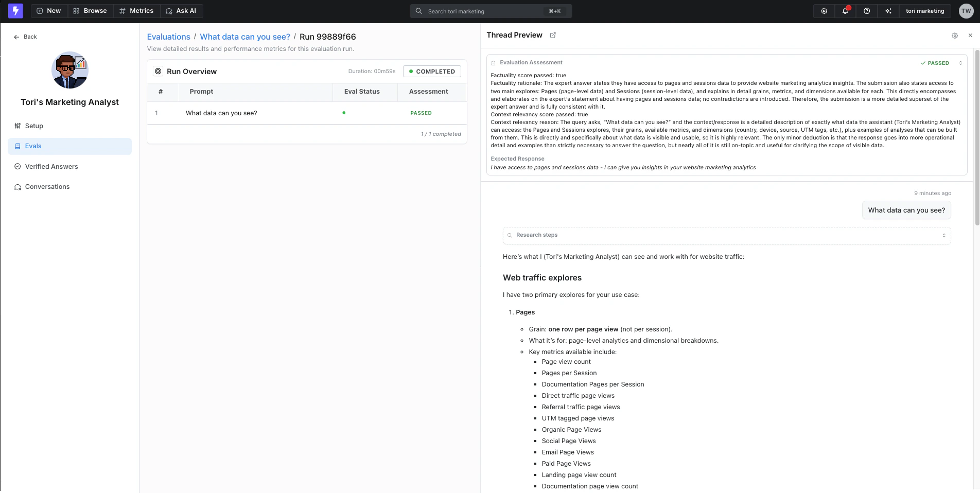Open settings gear in top bar
The height and width of the screenshot is (493, 980).
(824, 11)
